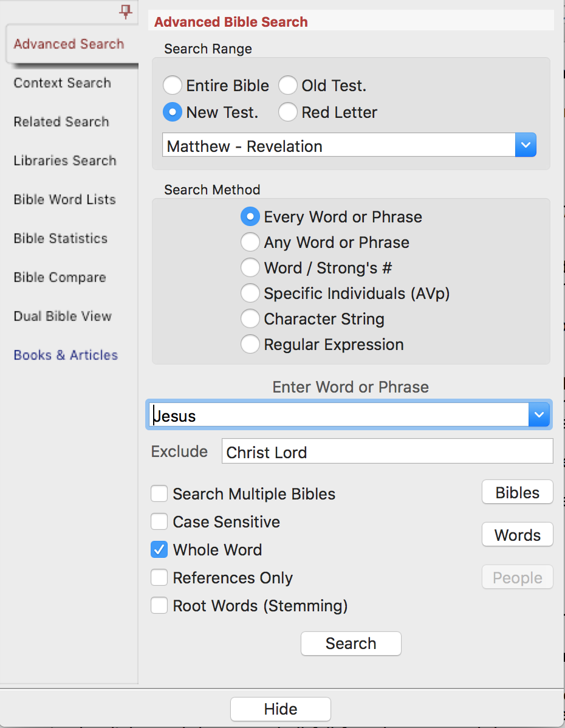Open Bible Compare tab
The image size is (565, 728).
[60, 278]
